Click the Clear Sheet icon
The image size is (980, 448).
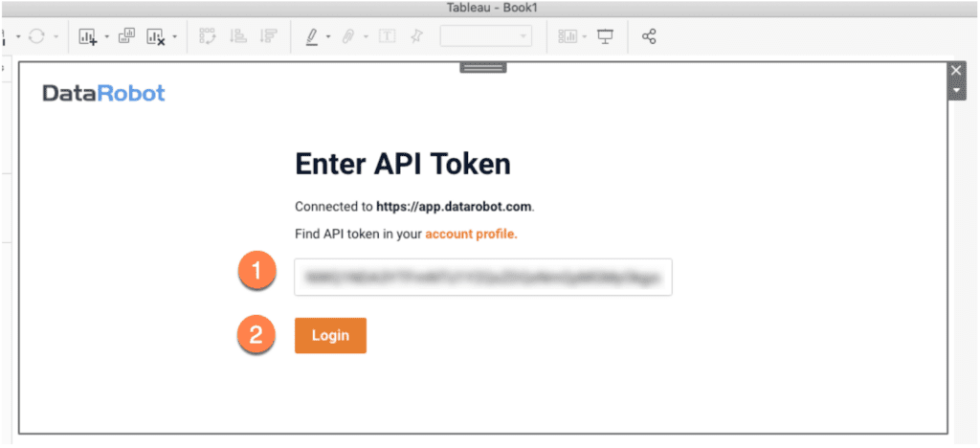click(x=156, y=37)
